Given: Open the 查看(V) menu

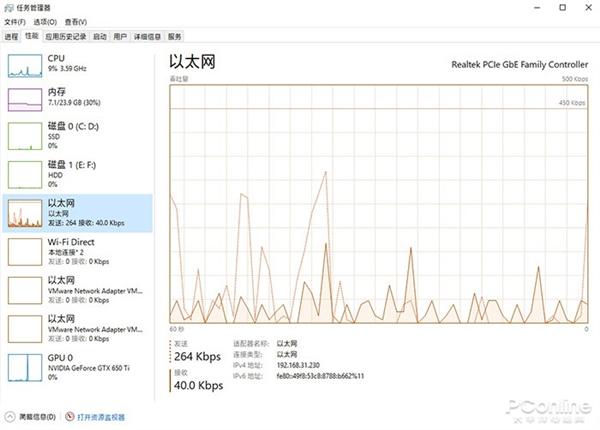Looking at the screenshot, I should pyautogui.click(x=76, y=22).
